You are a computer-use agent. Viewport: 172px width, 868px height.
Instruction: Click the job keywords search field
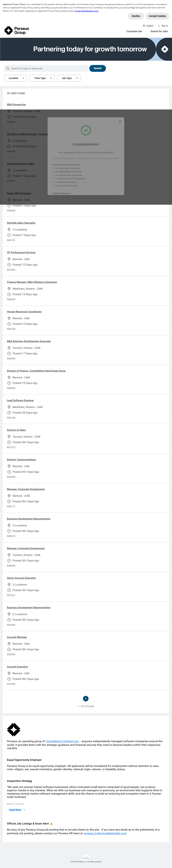pos(47,68)
